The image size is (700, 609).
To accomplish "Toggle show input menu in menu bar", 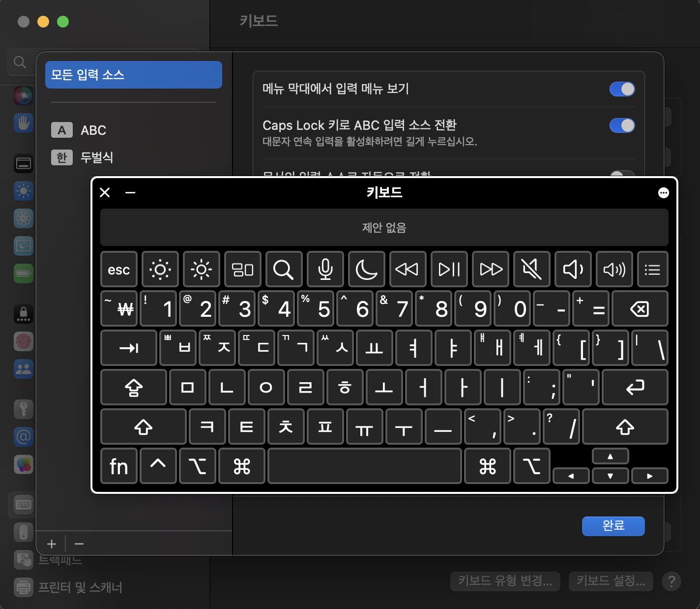I will coord(622,89).
